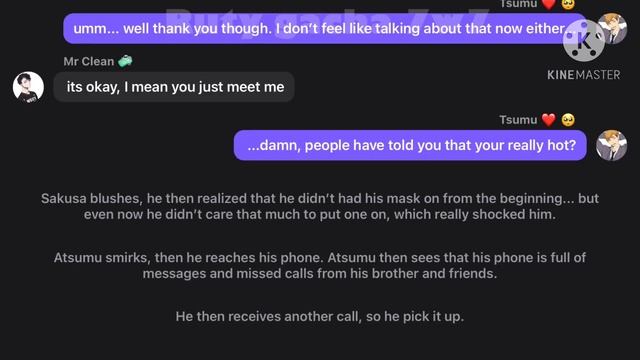Click the pleading face emoji at top right
The image size is (640, 360).
tap(568, 4)
